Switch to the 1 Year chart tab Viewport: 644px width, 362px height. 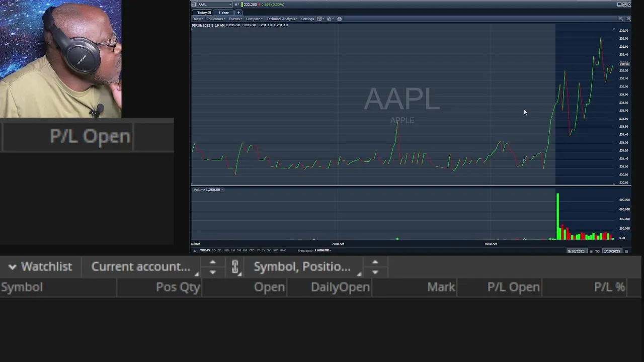(223, 13)
